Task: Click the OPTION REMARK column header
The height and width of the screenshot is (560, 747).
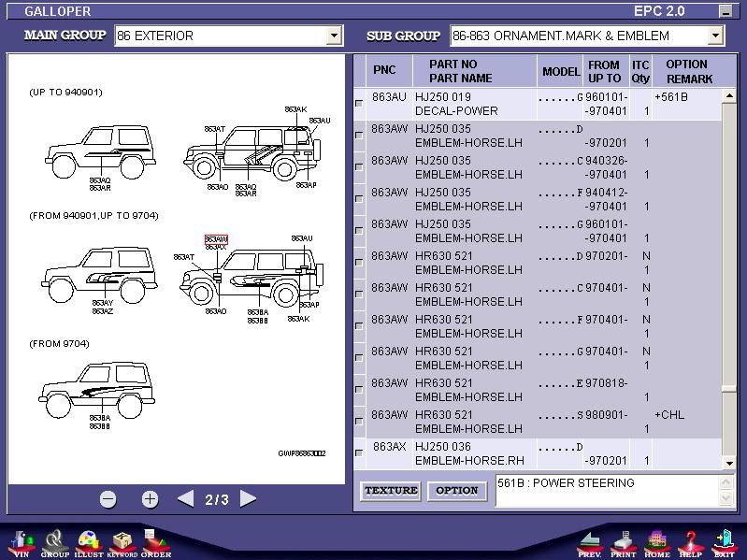Action: pos(689,71)
